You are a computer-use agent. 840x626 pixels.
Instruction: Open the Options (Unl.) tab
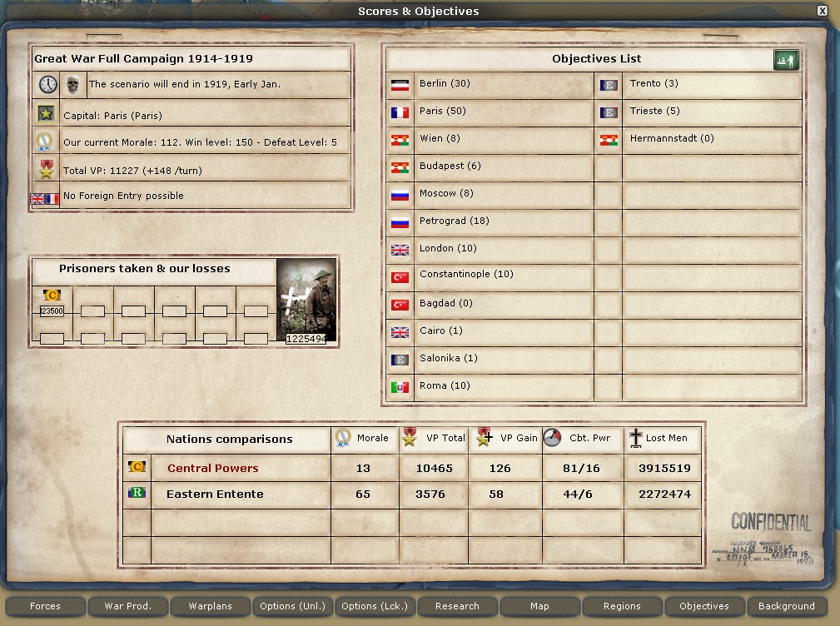[x=292, y=606]
